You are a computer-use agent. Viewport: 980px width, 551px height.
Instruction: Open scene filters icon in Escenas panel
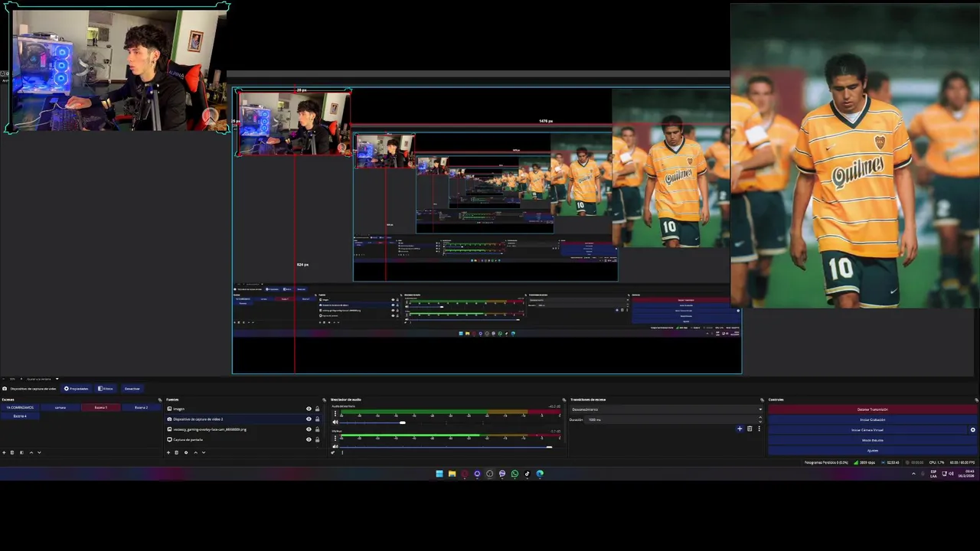21,452
